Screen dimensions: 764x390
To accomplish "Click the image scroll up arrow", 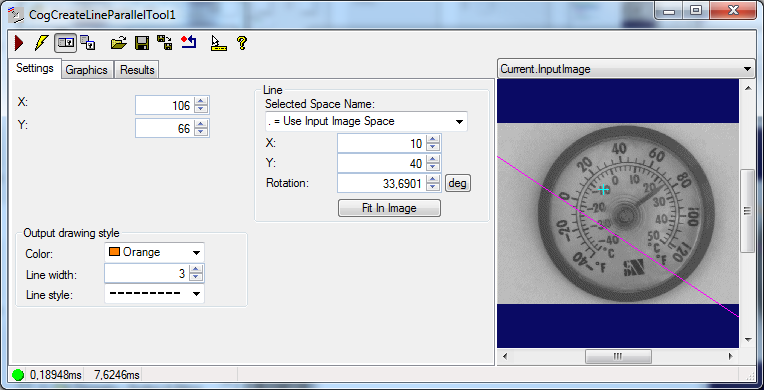I will pyautogui.click(x=747, y=87).
